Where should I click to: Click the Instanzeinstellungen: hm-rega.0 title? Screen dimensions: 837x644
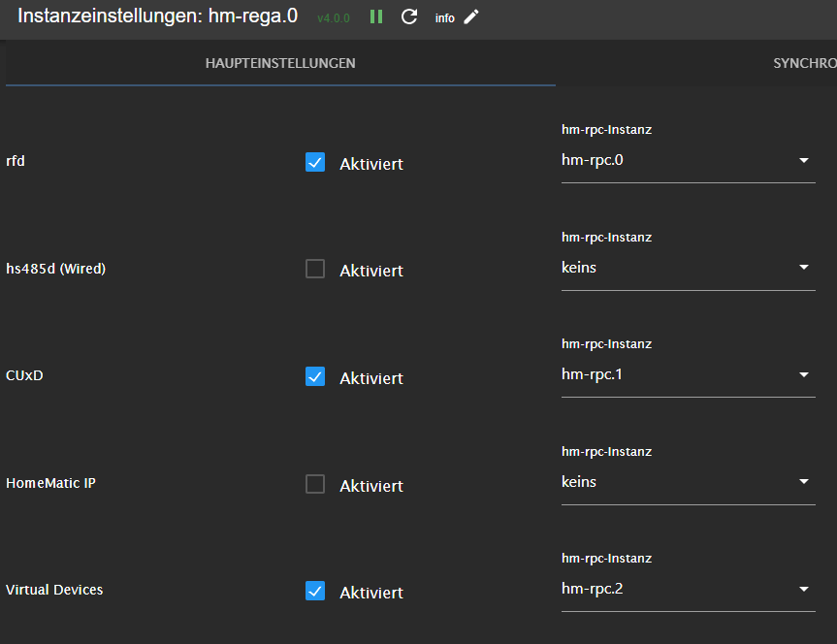click(157, 16)
